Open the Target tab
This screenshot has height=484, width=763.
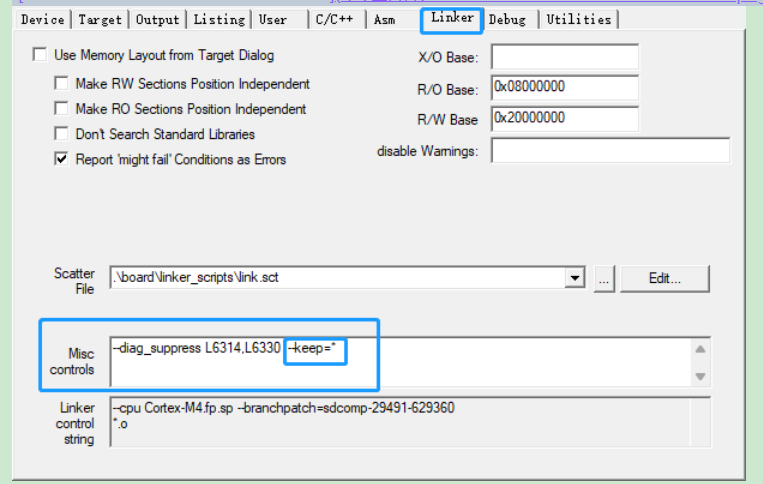[100, 20]
